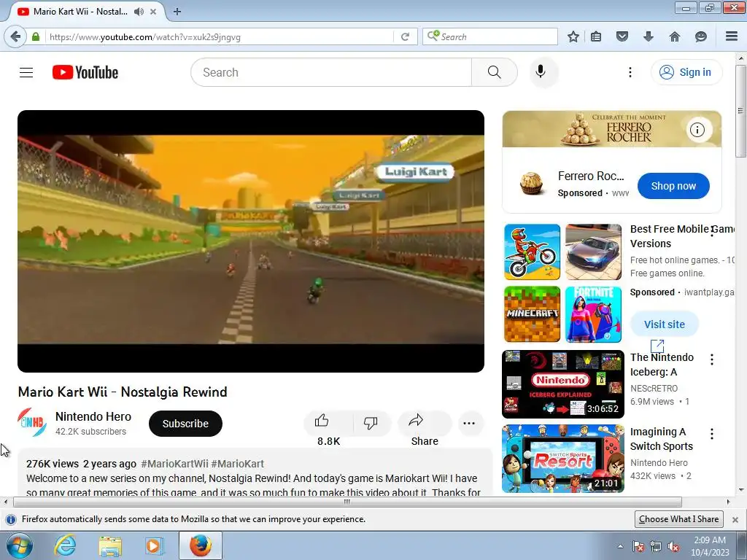Click the Minecraft game ad thumbnail
747x560 pixels.
(x=532, y=314)
